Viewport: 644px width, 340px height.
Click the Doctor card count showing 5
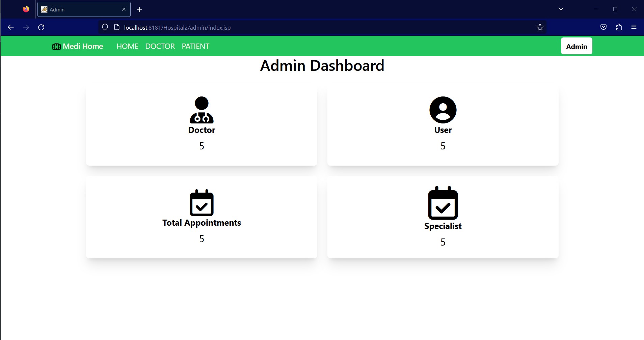click(202, 146)
